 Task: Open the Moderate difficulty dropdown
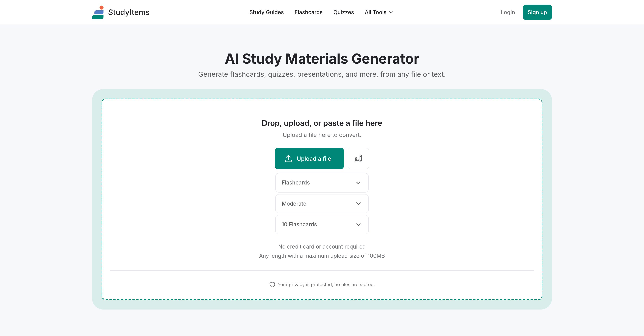[x=322, y=204]
